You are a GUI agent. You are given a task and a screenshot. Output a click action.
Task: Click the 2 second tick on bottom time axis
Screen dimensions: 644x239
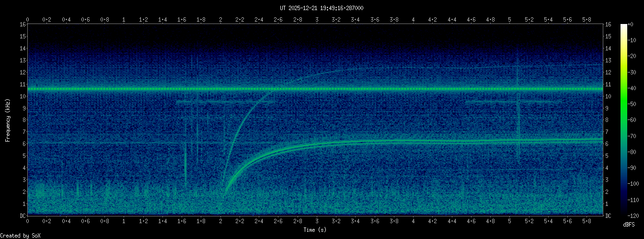pyautogui.click(x=220, y=221)
